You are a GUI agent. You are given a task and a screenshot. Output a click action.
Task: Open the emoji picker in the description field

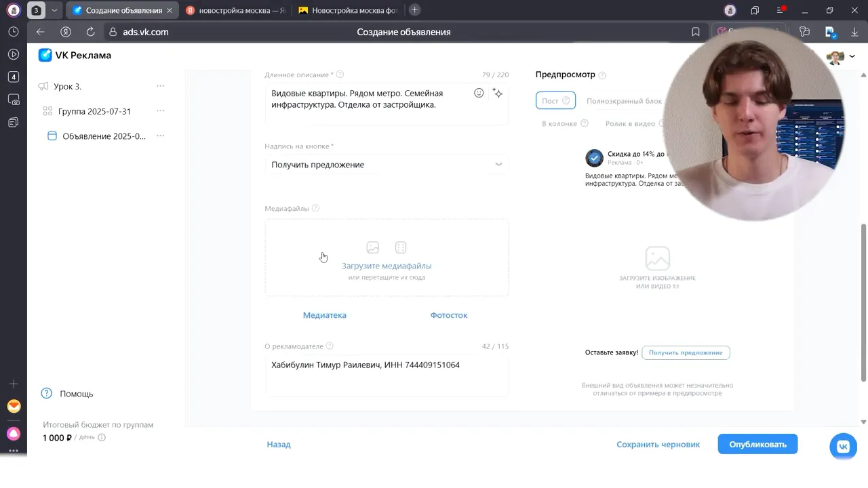tap(478, 92)
